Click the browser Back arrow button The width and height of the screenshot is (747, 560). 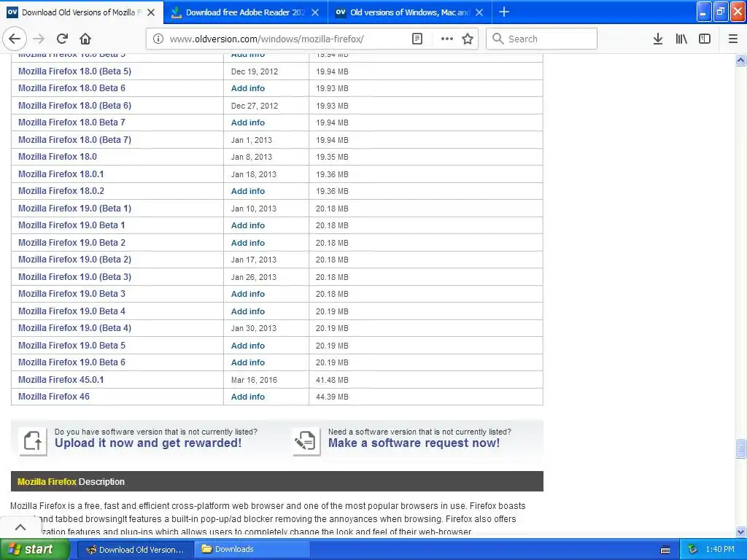pos(15,39)
